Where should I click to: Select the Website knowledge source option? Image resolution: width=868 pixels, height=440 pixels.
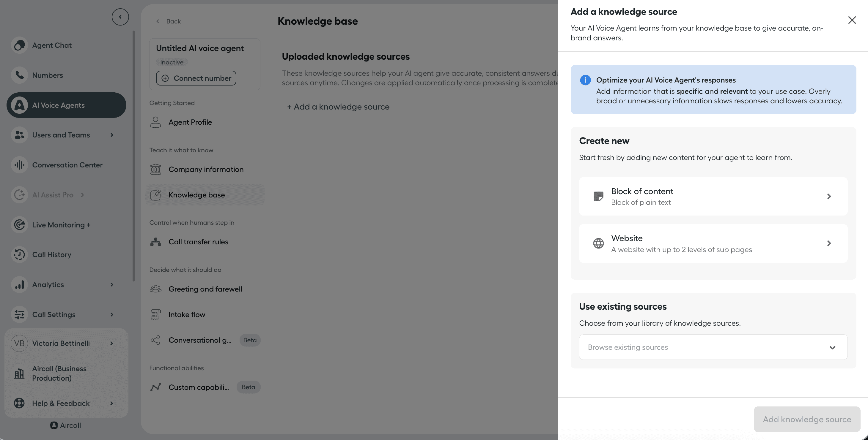pos(712,243)
